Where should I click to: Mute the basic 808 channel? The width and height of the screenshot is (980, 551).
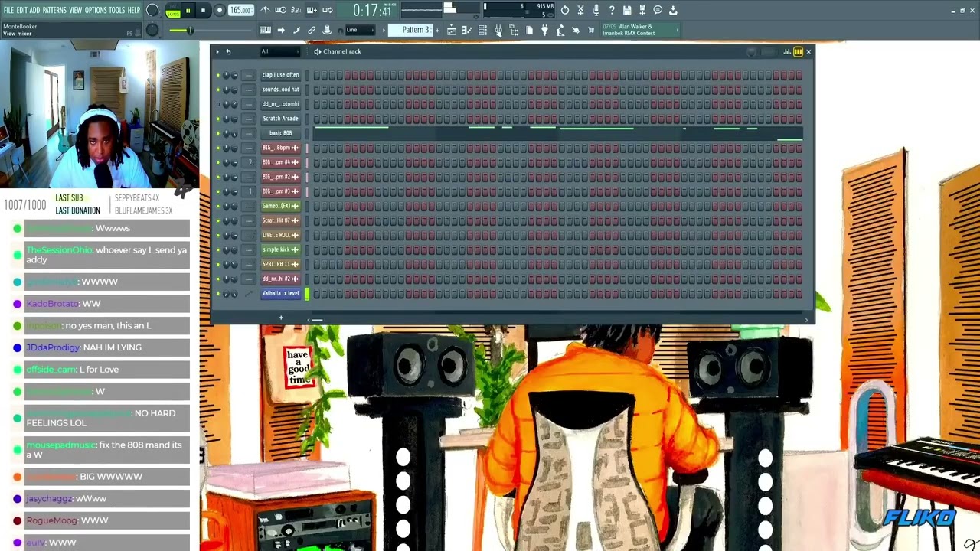218,133
